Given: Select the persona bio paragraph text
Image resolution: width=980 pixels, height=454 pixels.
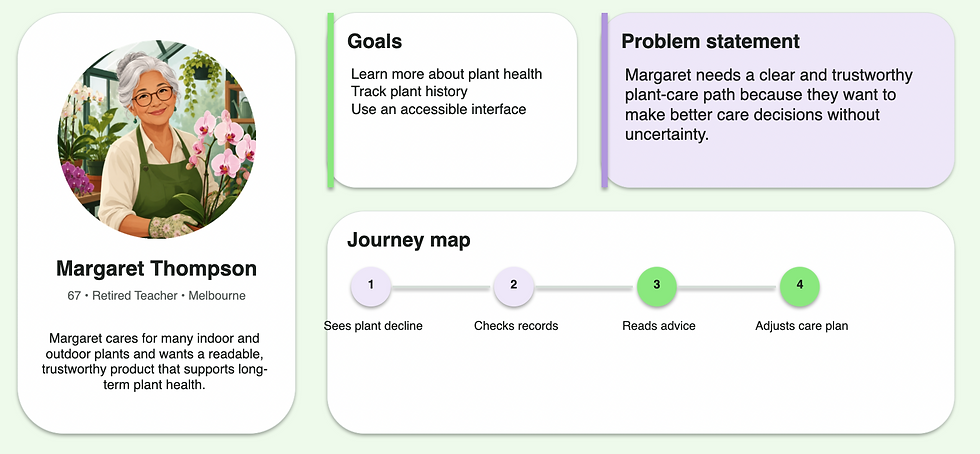Looking at the screenshot, I should pos(155,361).
